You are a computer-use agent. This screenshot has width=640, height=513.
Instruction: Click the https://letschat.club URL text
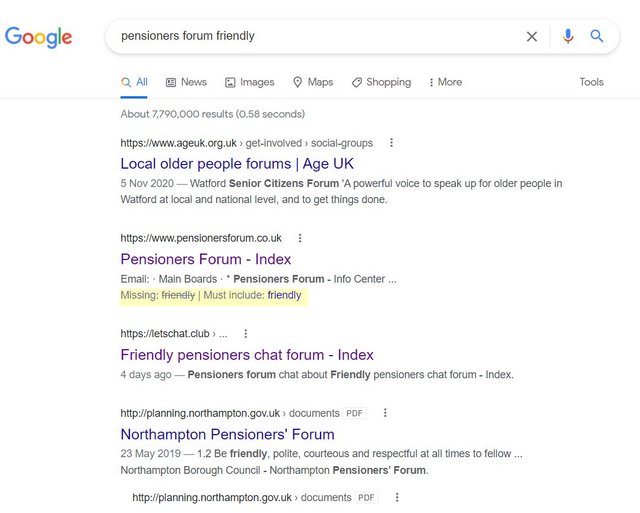pos(165,334)
